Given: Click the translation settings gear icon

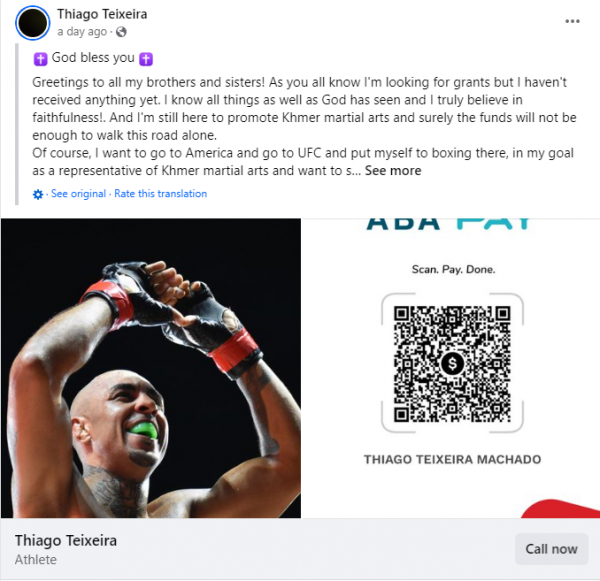Looking at the screenshot, I should coord(38,194).
